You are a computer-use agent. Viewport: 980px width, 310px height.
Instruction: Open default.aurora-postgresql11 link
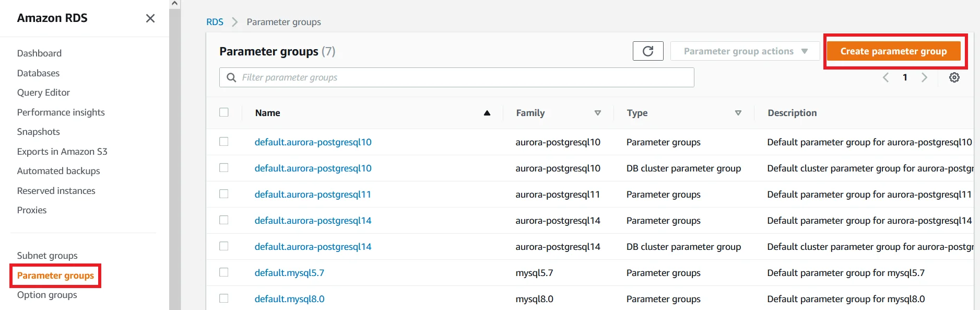tap(313, 194)
